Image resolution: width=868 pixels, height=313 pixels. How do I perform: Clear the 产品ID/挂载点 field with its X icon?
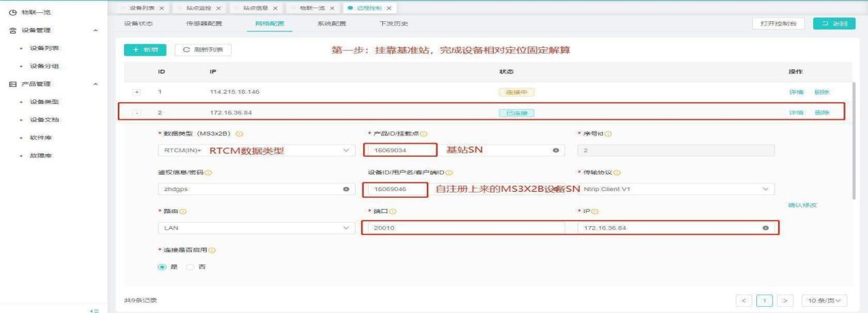coord(555,150)
